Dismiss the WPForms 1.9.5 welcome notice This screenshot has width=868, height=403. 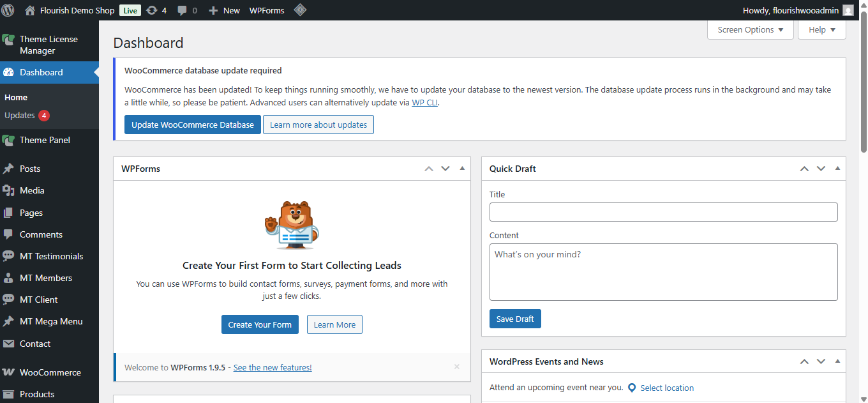pyautogui.click(x=457, y=367)
